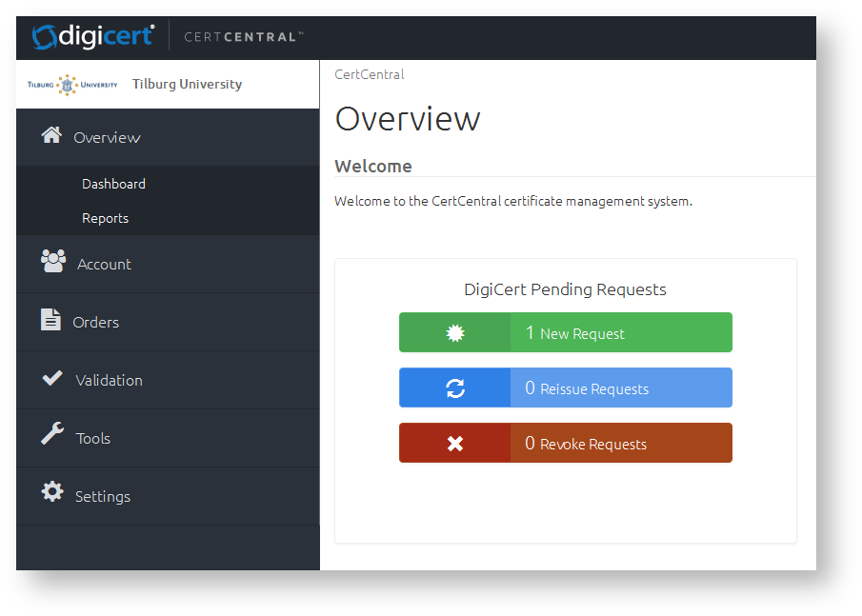Open the Tools menu label
This screenshot has width=862, height=616.
pyautogui.click(x=93, y=439)
